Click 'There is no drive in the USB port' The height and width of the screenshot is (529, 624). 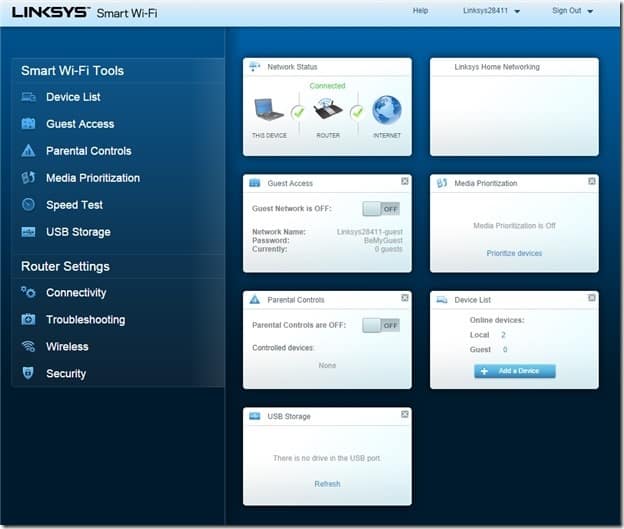click(327, 458)
